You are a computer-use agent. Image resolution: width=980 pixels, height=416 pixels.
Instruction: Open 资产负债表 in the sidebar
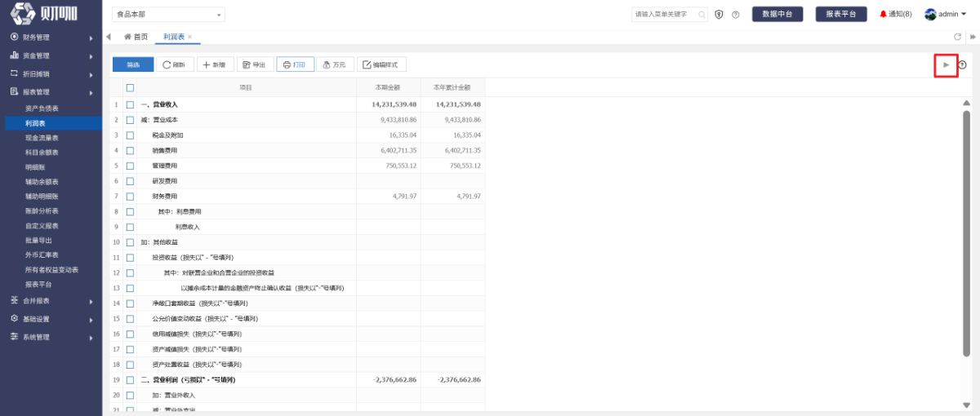[x=42, y=108]
